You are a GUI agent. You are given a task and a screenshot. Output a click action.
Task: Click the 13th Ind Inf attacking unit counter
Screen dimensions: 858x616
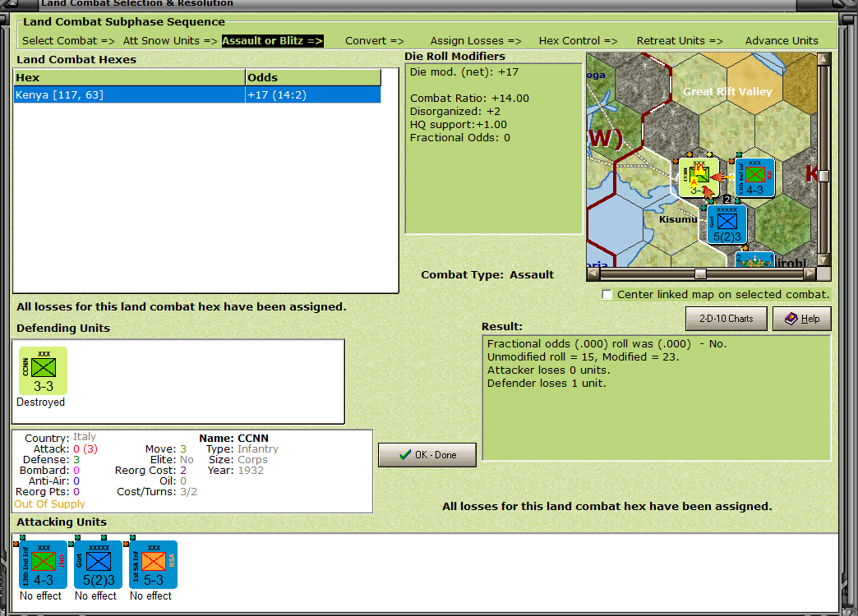click(x=43, y=563)
